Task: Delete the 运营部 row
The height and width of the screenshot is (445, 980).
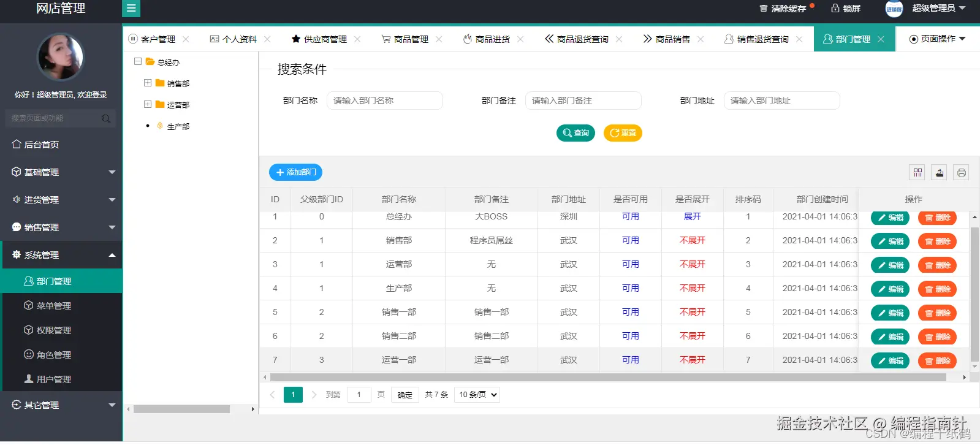Action: (x=937, y=265)
